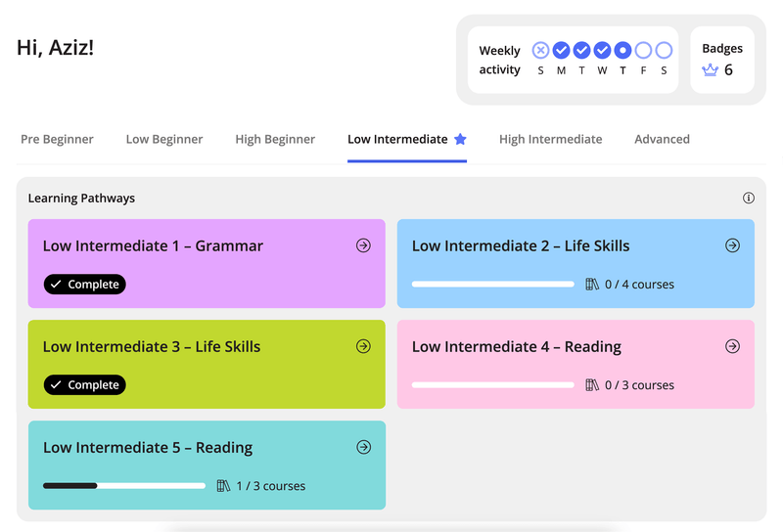Click the Weekly activity label
Image resolution: width=783 pixels, height=532 pixels.
[x=500, y=60]
